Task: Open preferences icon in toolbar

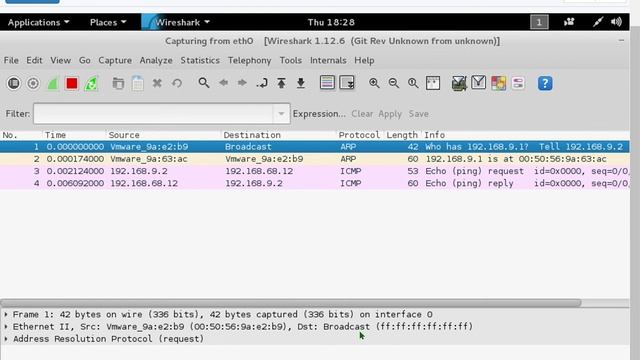Action: tap(518, 83)
